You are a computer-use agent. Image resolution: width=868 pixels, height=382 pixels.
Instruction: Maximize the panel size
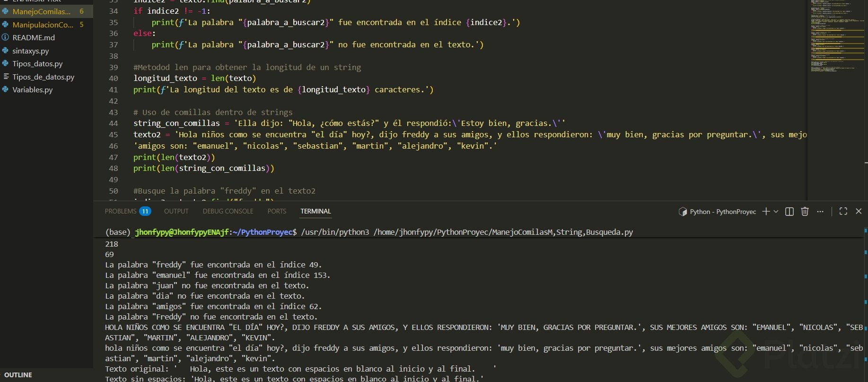843,212
